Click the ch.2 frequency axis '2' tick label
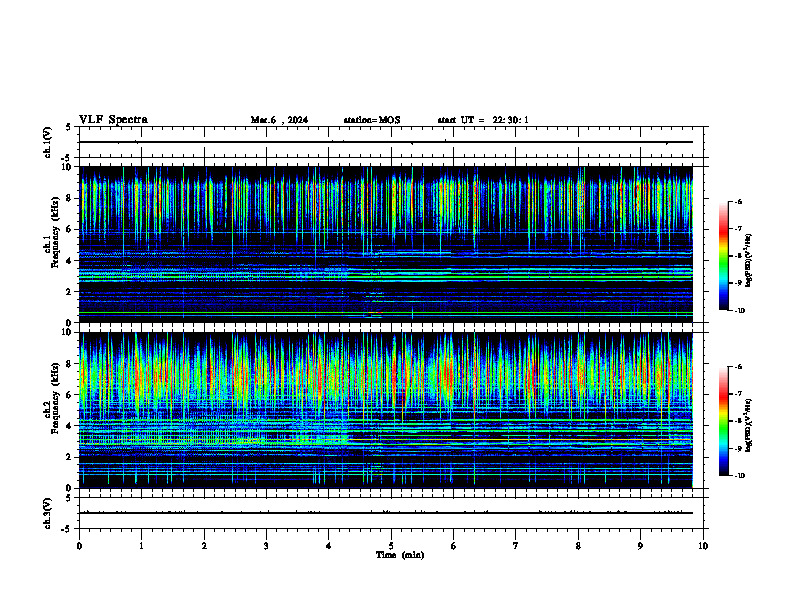The height and width of the screenshot is (612, 792). point(70,457)
